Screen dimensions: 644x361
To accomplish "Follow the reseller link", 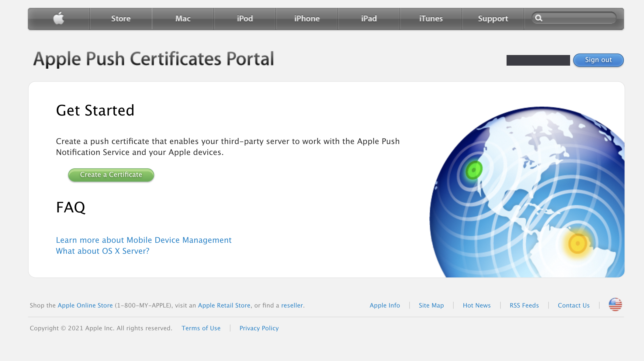I will [x=292, y=305].
